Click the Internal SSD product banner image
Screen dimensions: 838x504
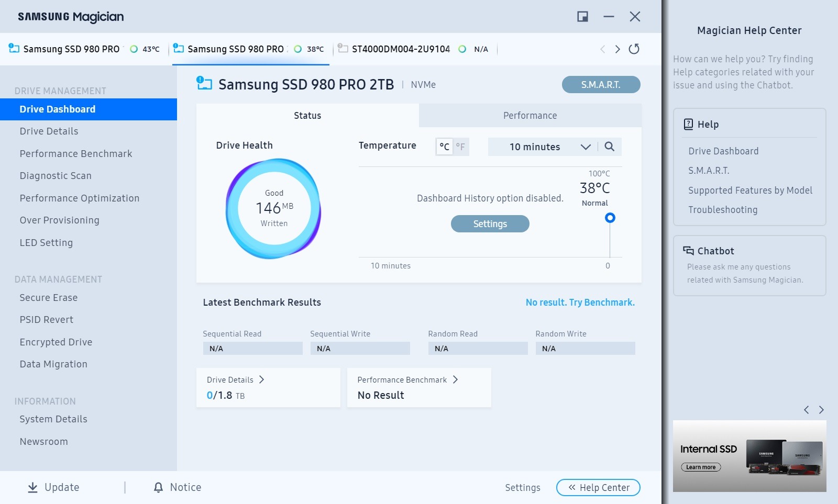tap(749, 456)
